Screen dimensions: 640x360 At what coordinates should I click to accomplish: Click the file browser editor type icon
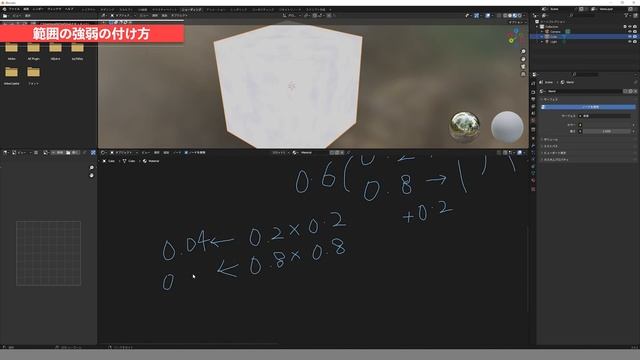click(5, 16)
